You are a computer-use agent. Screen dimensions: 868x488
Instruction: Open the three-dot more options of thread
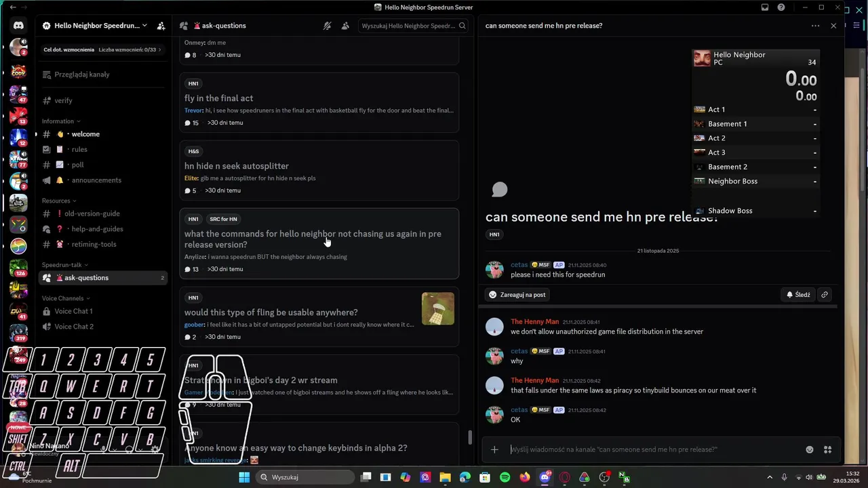point(815,26)
